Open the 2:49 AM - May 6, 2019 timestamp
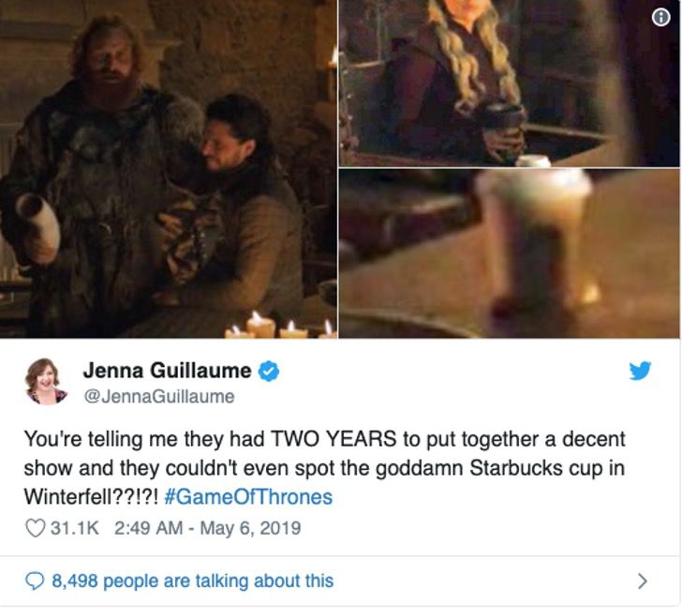The image size is (682, 616). [207, 528]
